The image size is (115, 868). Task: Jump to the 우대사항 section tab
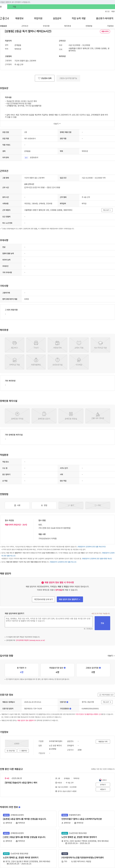coord(46,26)
